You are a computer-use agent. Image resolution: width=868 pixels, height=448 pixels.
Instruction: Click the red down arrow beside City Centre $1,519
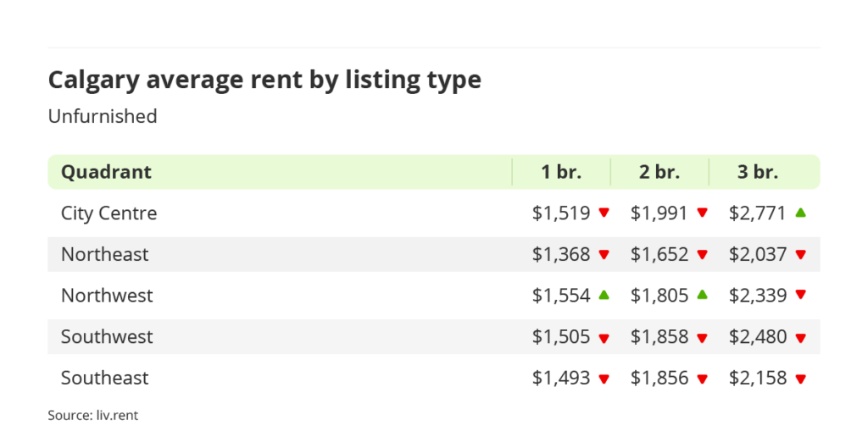tap(604, 213)
